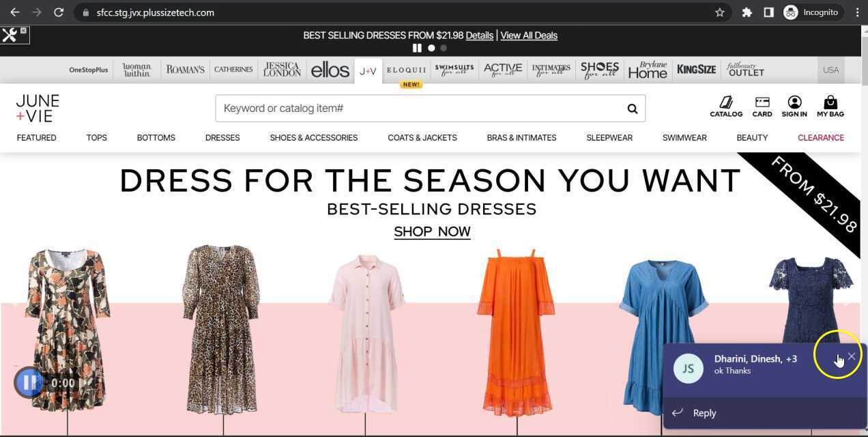Dismiss the chat notification popup

(852, 356)
